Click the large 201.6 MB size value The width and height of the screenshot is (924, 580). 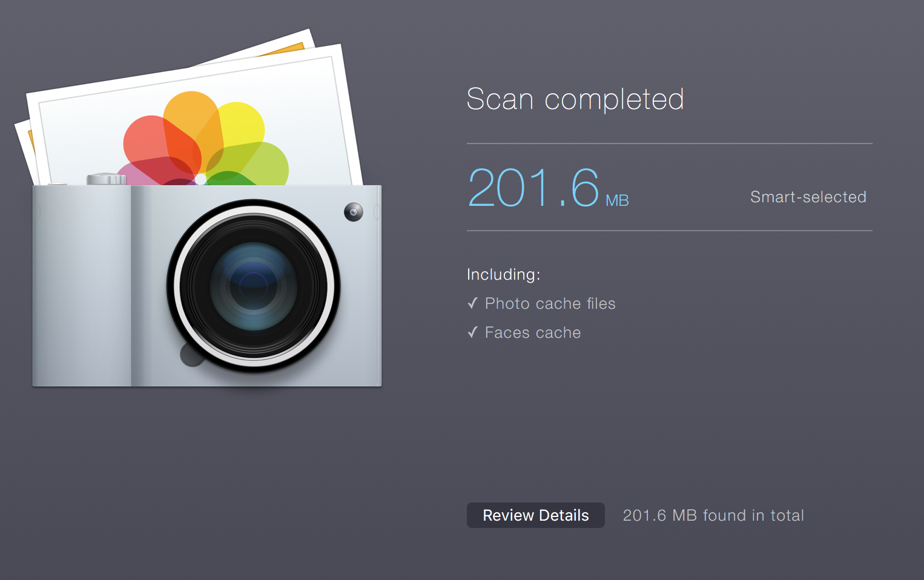click(548, 188)
